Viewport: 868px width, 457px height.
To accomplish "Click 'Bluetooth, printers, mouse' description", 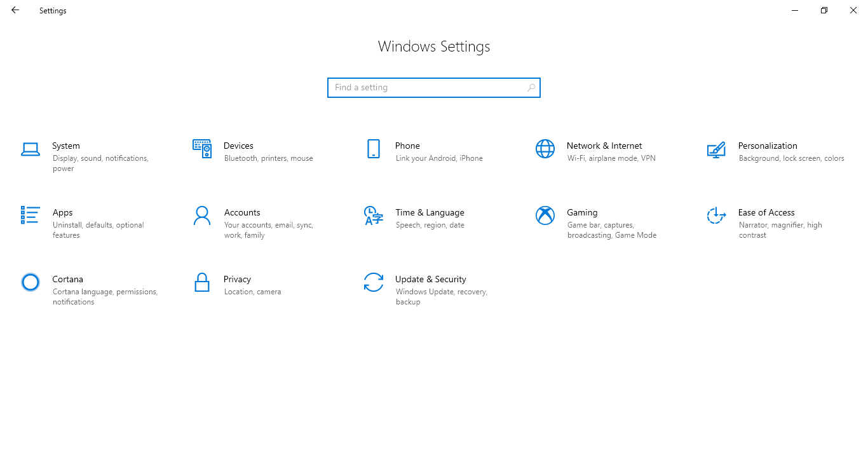I will pyautogui.click(x=269, y=158).
